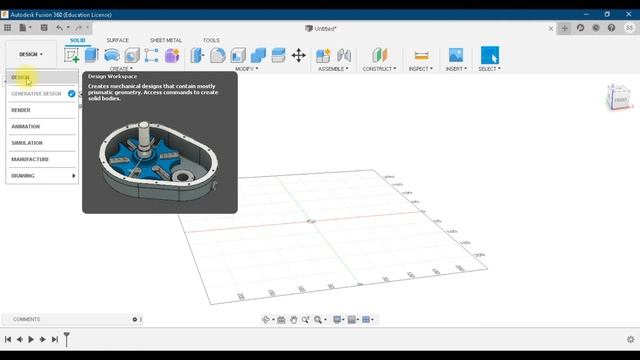Open the File menu icon
The height and width of the screenshot is (360, 640).
click(x=25, y=28)
